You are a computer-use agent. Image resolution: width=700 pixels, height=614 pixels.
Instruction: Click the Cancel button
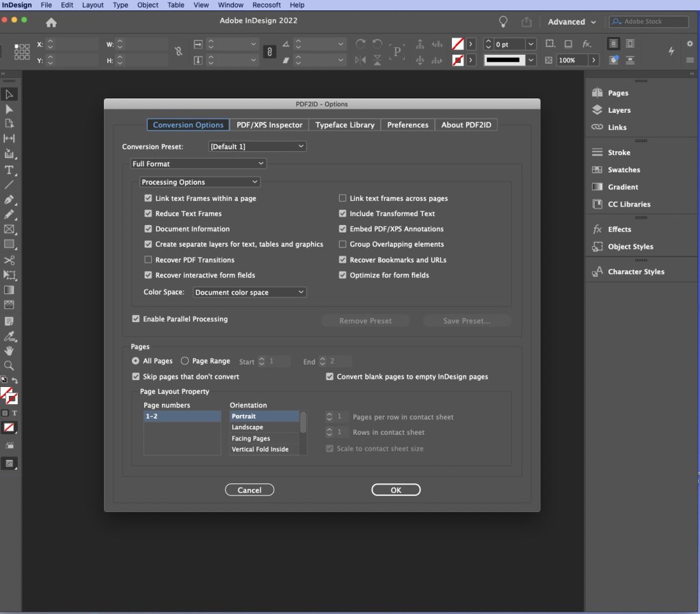pos(250,490)
